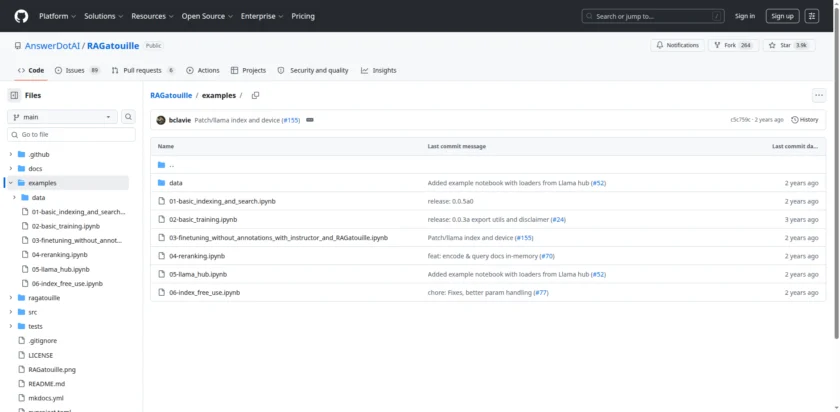Open commit hash c5c759c link

click(740, 120)
